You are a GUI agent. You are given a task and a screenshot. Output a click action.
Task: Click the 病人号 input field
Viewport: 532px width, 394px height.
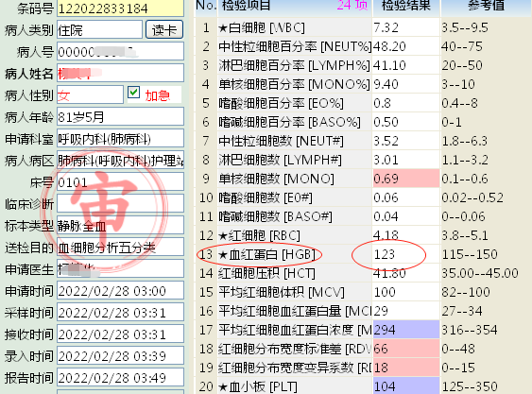(120, 52)
